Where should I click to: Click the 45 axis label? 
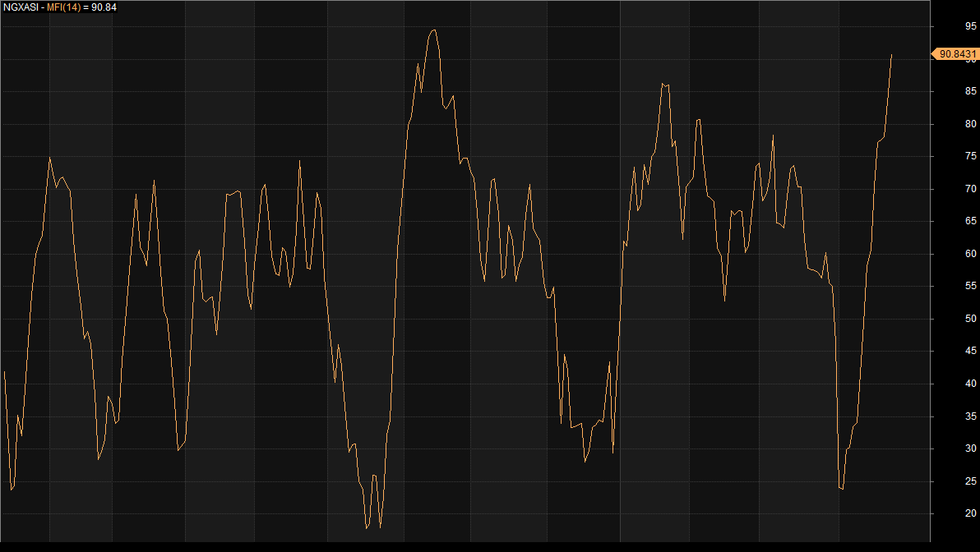click(970, 351)
